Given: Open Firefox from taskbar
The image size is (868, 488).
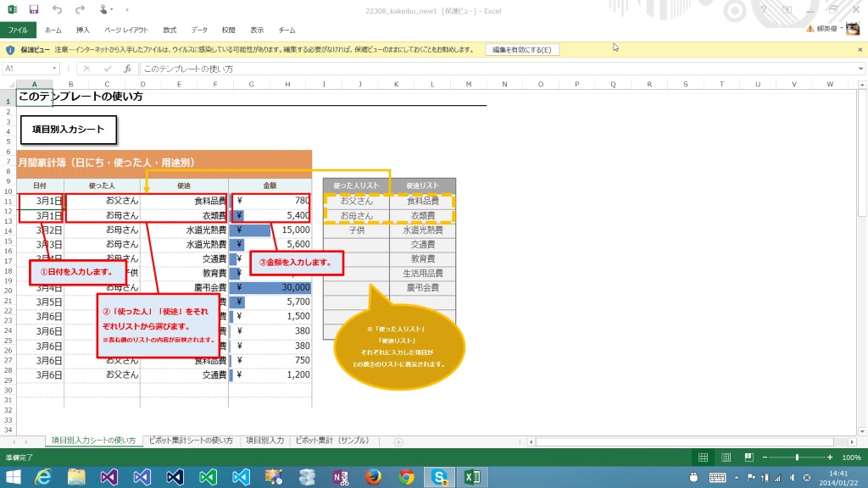Looking at the screenshot, I should point(373,477).
